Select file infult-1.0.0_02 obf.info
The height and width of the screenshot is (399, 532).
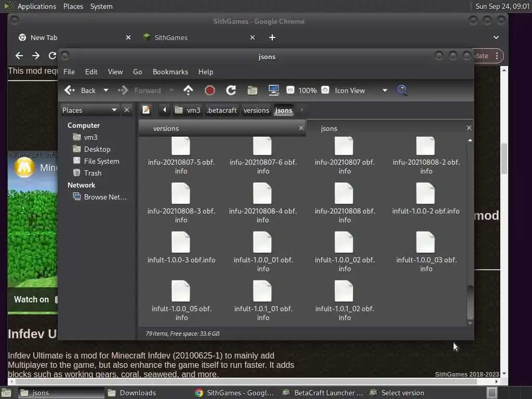tap(344, 252)
